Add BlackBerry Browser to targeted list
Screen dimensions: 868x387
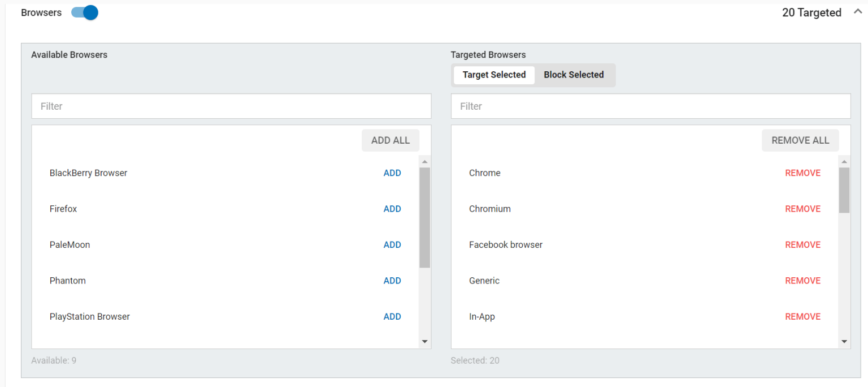pos(392,173)
